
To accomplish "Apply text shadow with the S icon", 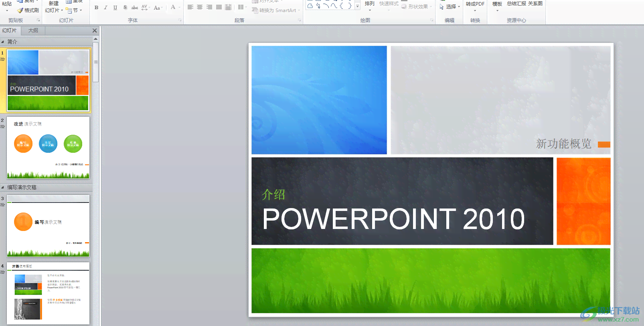I will click(125, 7).
